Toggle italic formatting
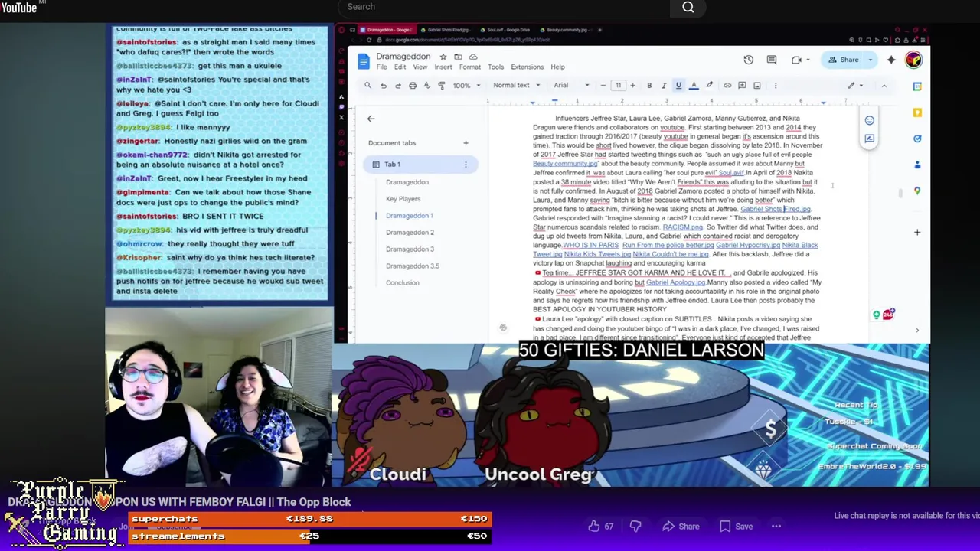980x551 pixels. point(664,86)
